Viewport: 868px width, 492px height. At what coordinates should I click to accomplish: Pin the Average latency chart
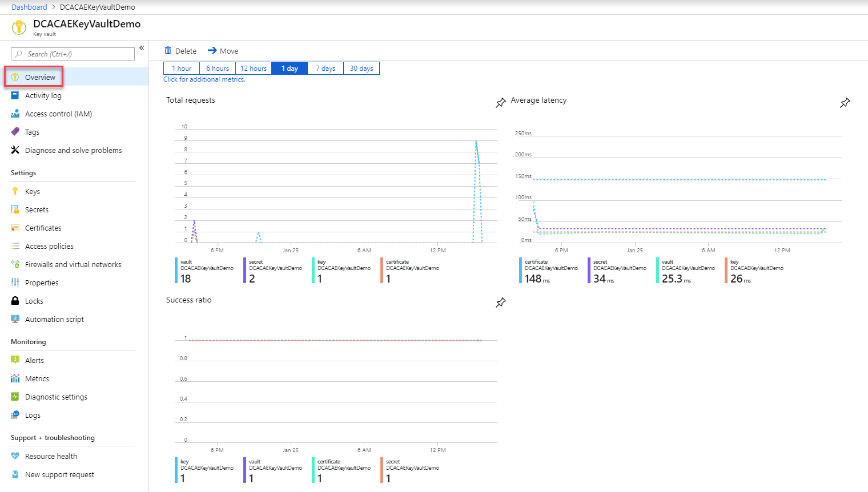845,103
